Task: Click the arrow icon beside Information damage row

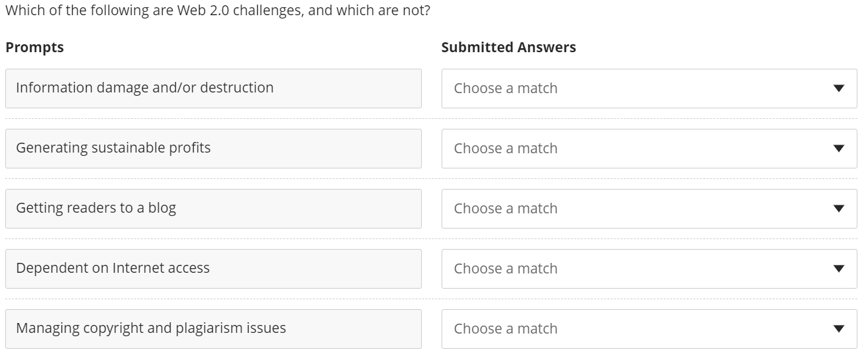Action: [839, 89]
